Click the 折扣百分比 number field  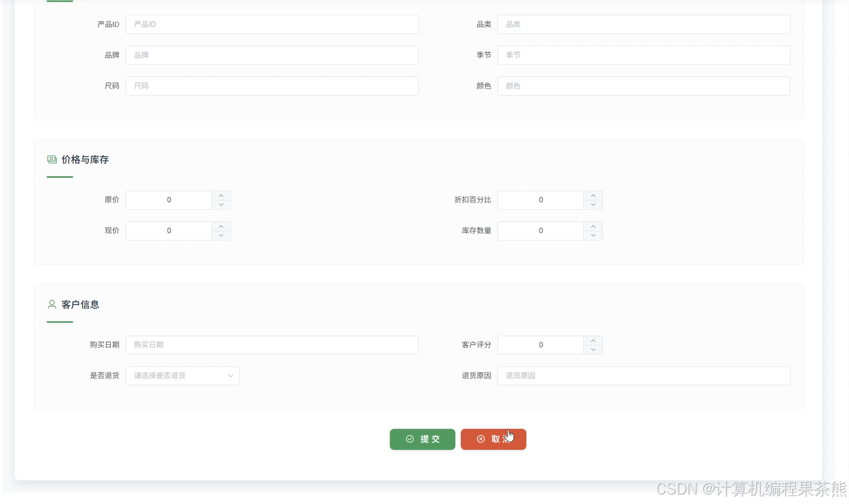coord(541,200)
